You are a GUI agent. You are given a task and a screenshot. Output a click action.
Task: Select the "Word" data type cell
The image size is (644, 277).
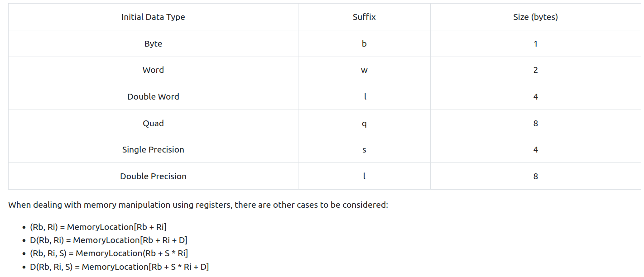coord(153,70)
